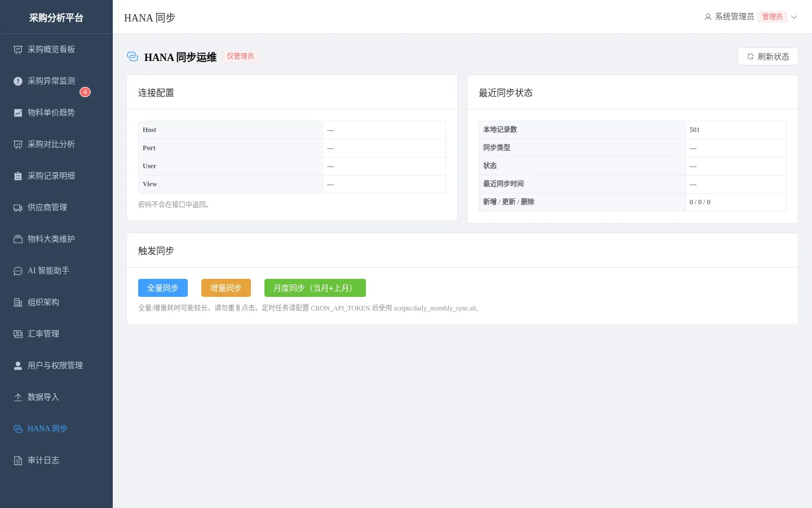Click the 汇率管理 money icon
Viewport: 812px width, 508px height.
tap(18, 334)
